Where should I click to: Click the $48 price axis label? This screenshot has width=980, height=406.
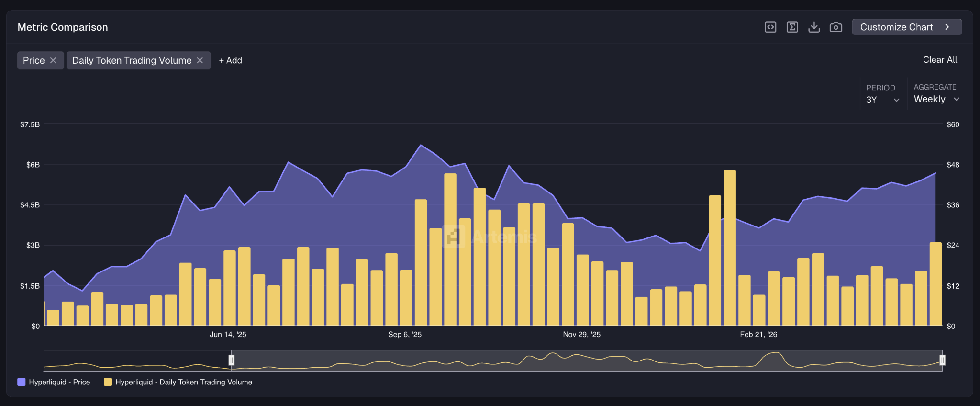click(953, 165)
